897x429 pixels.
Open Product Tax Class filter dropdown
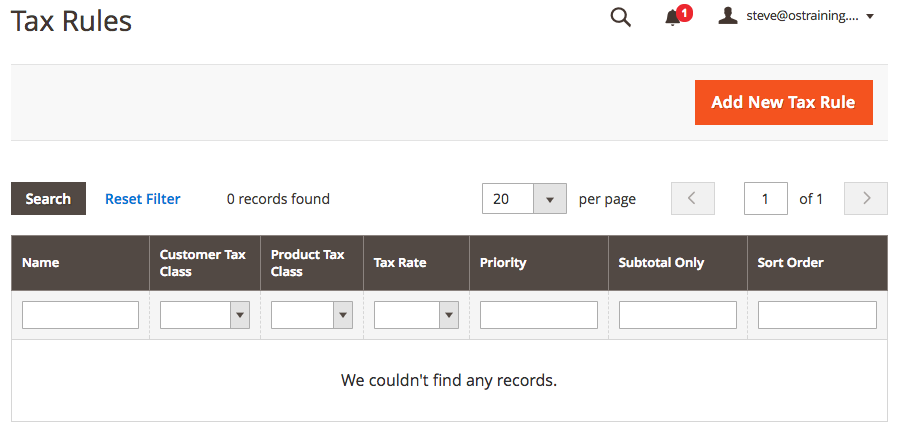click(311, 315)
